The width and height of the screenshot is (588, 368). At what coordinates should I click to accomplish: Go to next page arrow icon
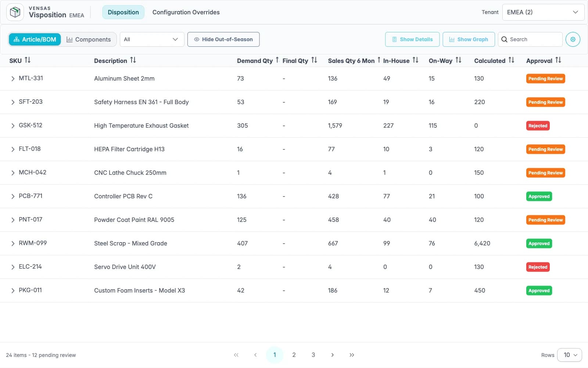(x=332, y=355)
